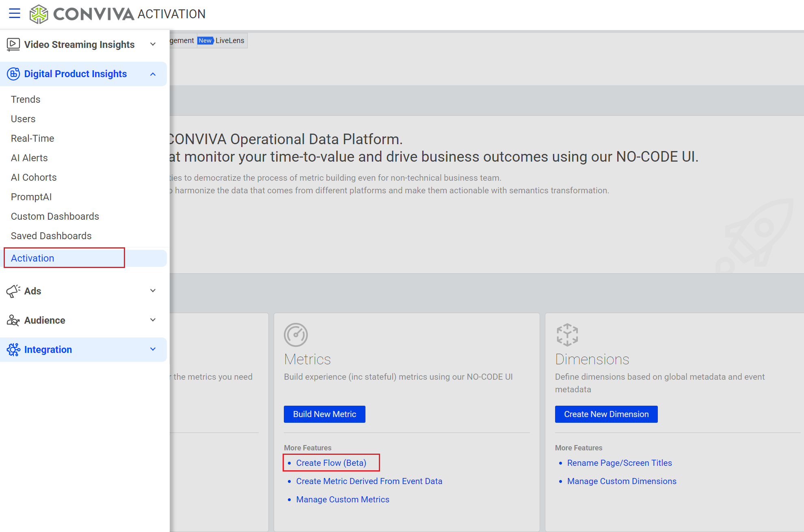Click the Audience people icon
This screenshot has height=532, width=804.
13,320
